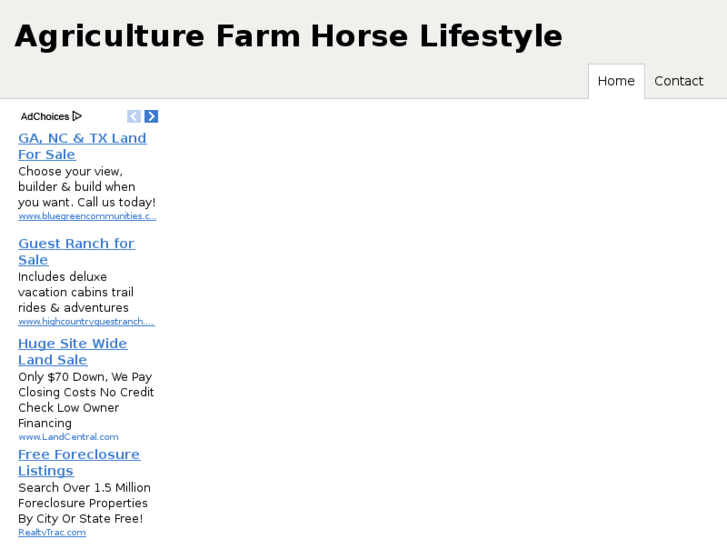Click the blank white main content area
The width and height of the screenshot is (727, 545).
tap(440, 320)
